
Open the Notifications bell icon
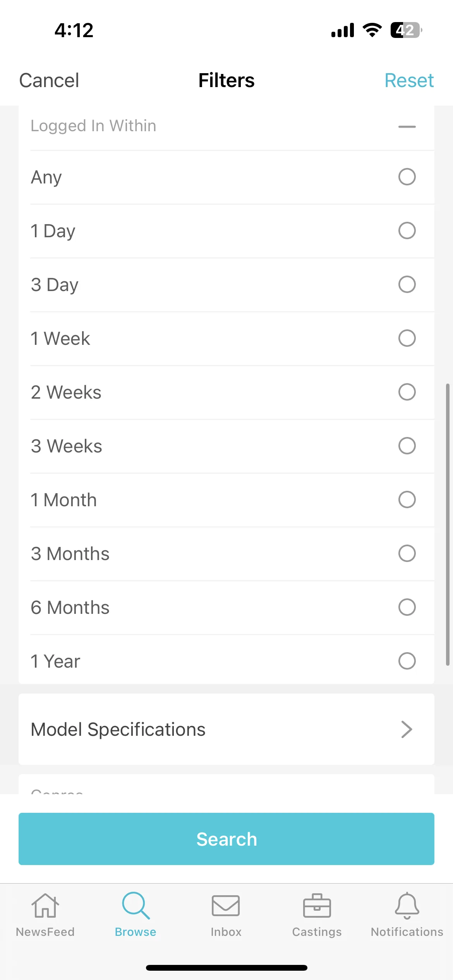407,906
